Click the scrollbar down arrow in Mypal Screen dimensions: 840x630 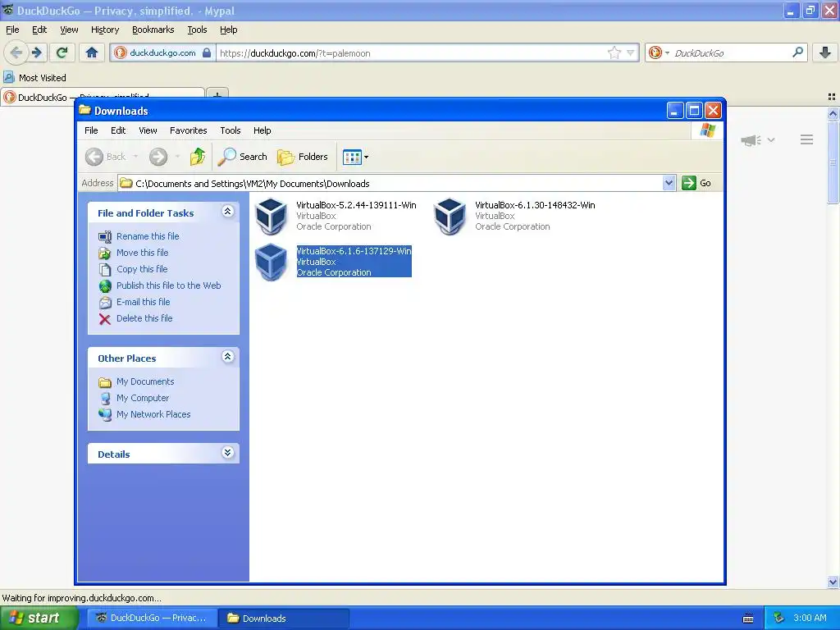pos(833,582)
